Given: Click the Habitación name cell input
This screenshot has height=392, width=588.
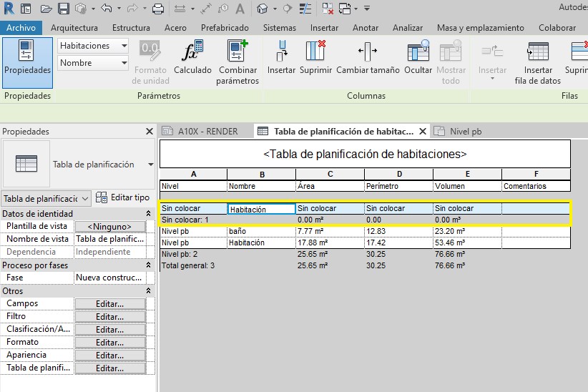Looking at the screenshot, I should pyautogui.click(x=260, y=209).
